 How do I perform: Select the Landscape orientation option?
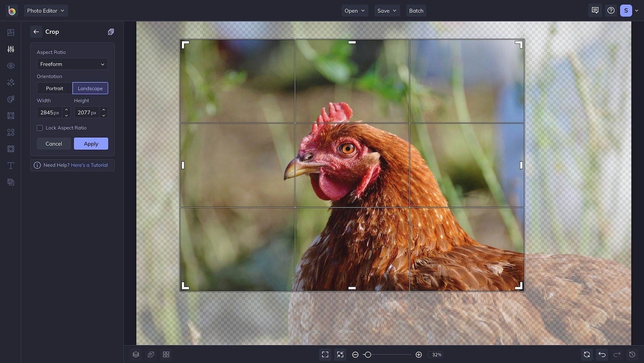[x=90, y=88]
